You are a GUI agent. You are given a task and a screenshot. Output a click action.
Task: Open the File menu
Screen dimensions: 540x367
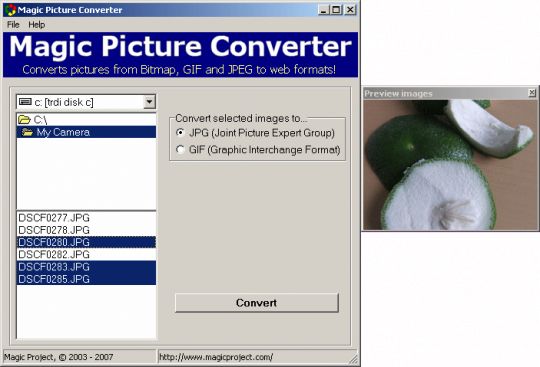point(13,25)
